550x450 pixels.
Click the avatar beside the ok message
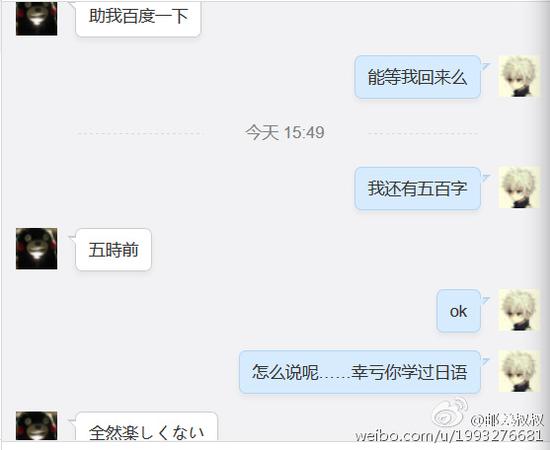point(519,310)
